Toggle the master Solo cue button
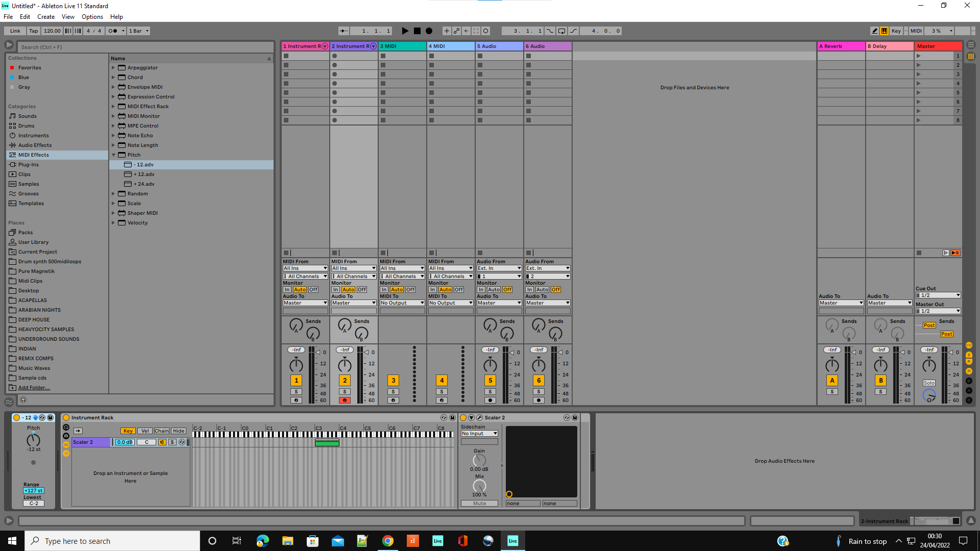980x551 pixels. 929,383
